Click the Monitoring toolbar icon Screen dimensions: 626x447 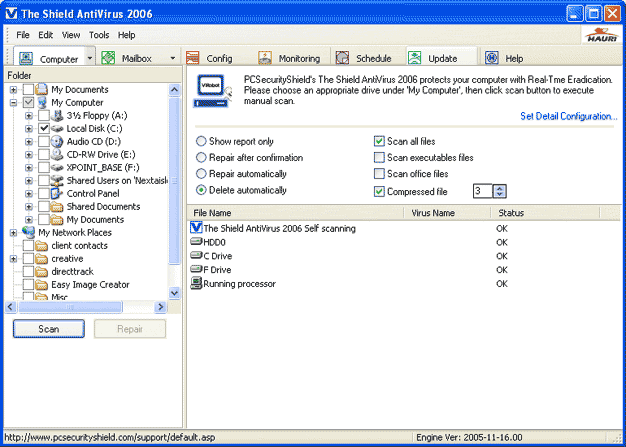265,58
